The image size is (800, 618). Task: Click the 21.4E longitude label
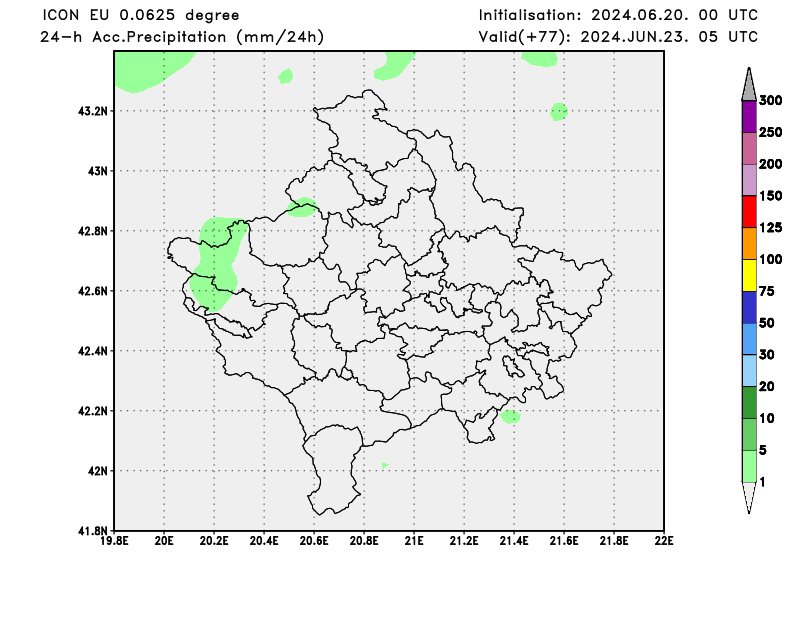tap(514, 540)
